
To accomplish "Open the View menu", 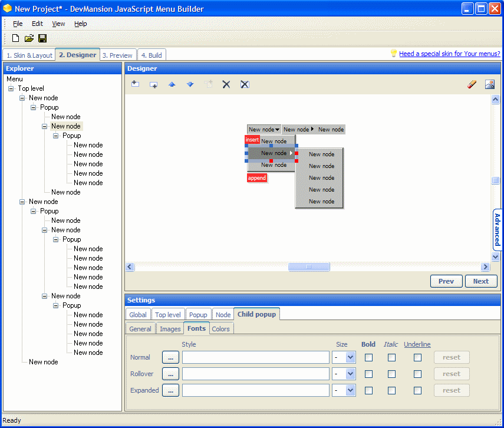I will (x=58, y=24).
